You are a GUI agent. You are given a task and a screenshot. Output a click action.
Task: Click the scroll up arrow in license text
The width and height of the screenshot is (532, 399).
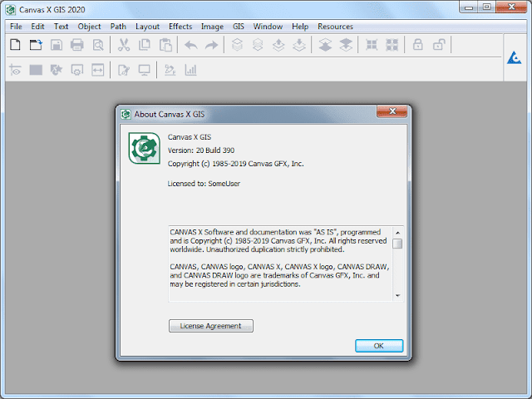click(397, 233)
